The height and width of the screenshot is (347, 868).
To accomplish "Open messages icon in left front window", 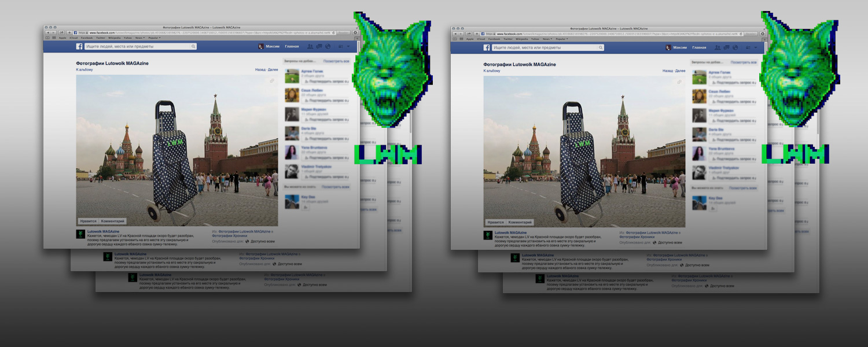I will pos(319,46).
